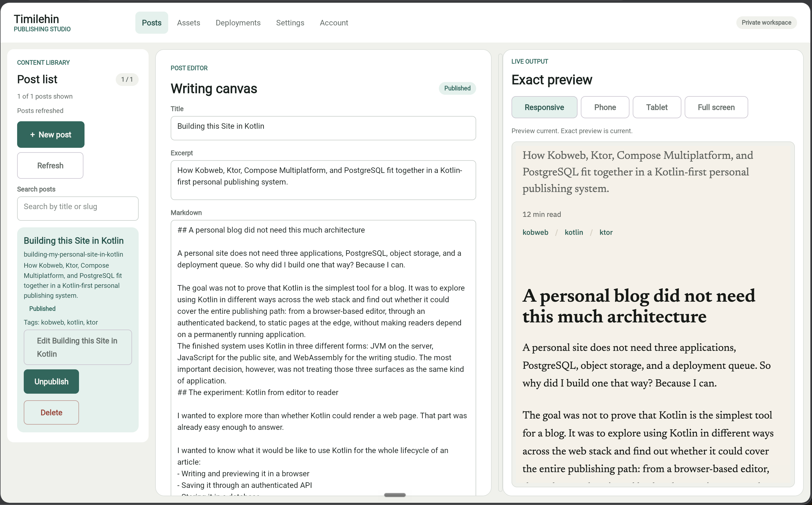Open the Posts tab
The width and height of the screenshot is (812, 505).
[x=152, y=23]
